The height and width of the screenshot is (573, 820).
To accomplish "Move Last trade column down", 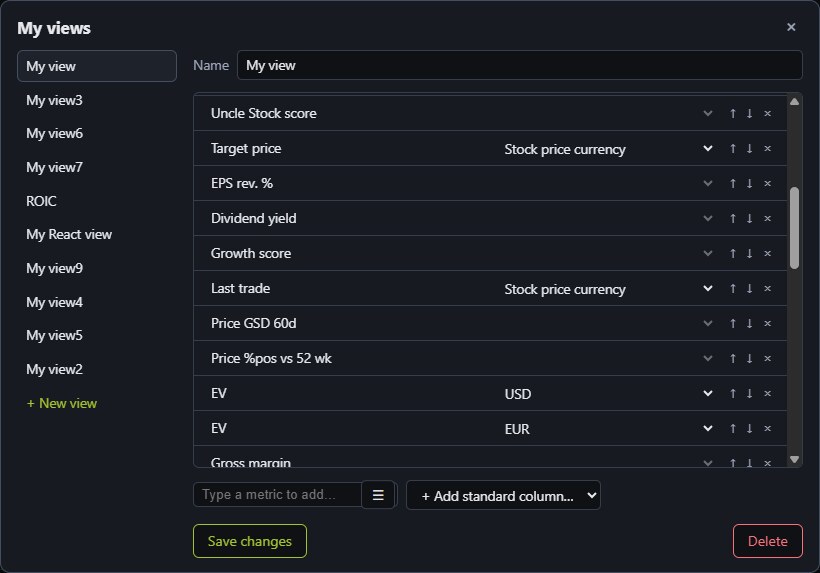I will pos(749,289).
